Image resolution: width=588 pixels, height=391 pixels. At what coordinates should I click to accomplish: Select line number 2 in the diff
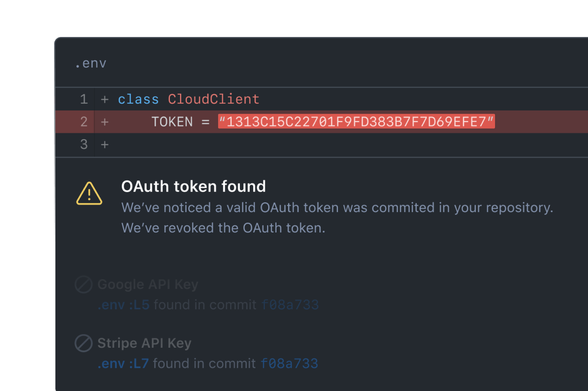click(x=84, y=122)
